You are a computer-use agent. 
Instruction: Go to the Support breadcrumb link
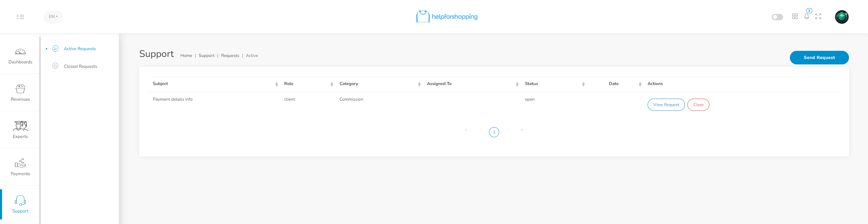(206, 56)
